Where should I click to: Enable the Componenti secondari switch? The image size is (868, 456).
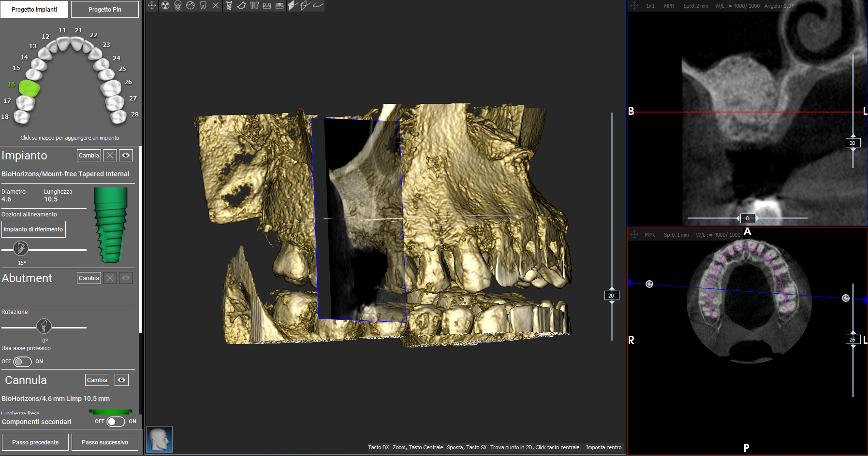tap(116, 422)
